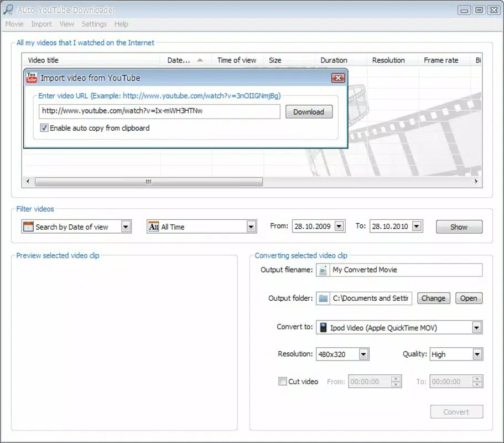Click the movie file icon beside Output filename
This screenshot has width=504, height=443.
[323, 270]
